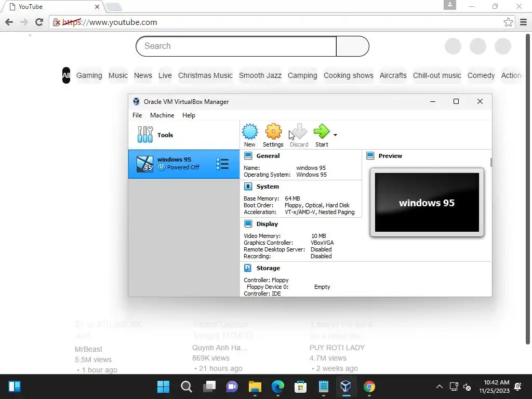Viewport: 532px width, 399px height.
Task: Select the Smooth Jazz filter chip
Action: (260, 75)
